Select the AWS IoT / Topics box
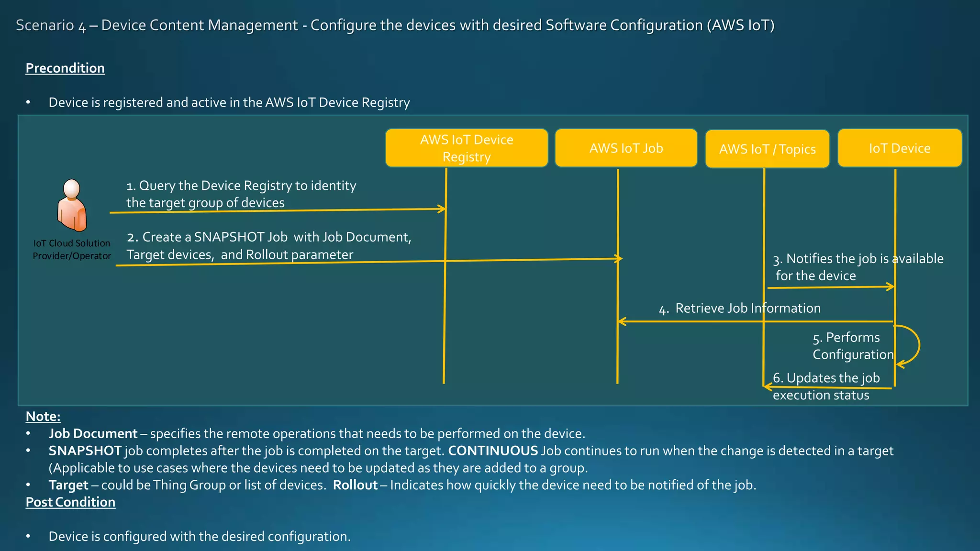The image size is (980, 551). 767,149
